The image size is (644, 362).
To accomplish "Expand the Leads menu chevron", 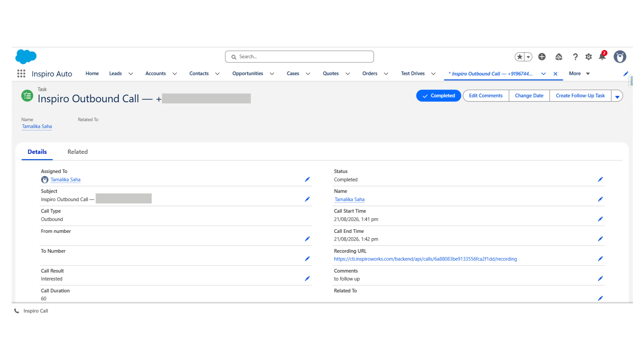I will tap(131, 74).
